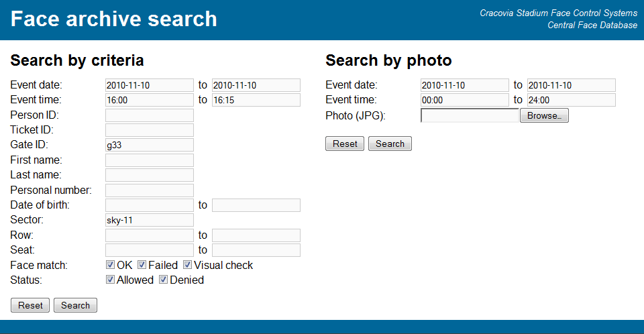This screenshot has width=644, height=334.
Task: Click the event end time field 16:15
Action: point(256,100)
